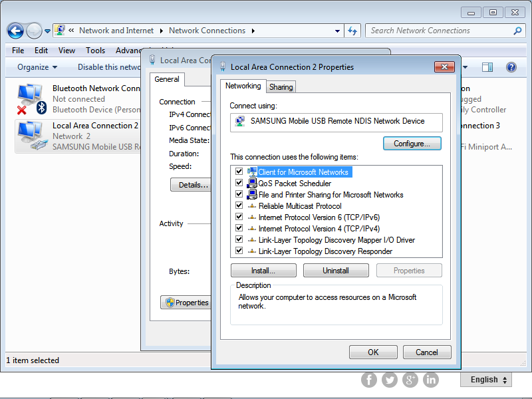Select the Local Area Connection 2 item name

[x=95, y=126]
